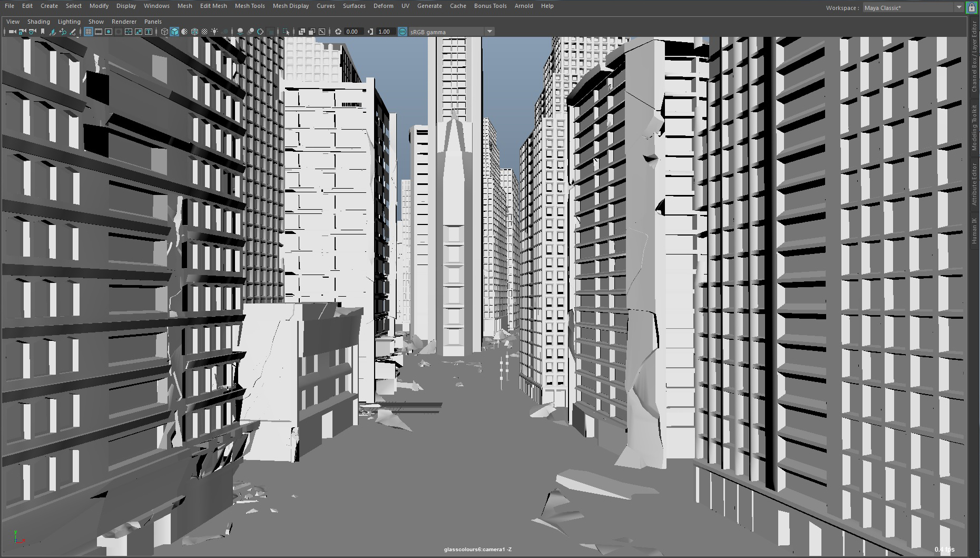Image resolution: width=980 pixels, height=558 pixels.
Task: Open the Human IK side tab
Action: [974, 231]
